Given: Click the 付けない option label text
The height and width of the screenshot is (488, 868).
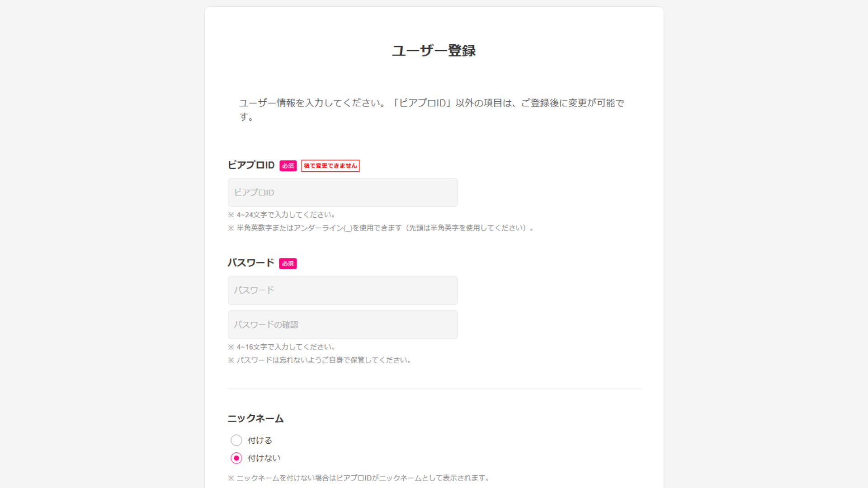Looking at the screenshot, I should click(x=263, y=458).
